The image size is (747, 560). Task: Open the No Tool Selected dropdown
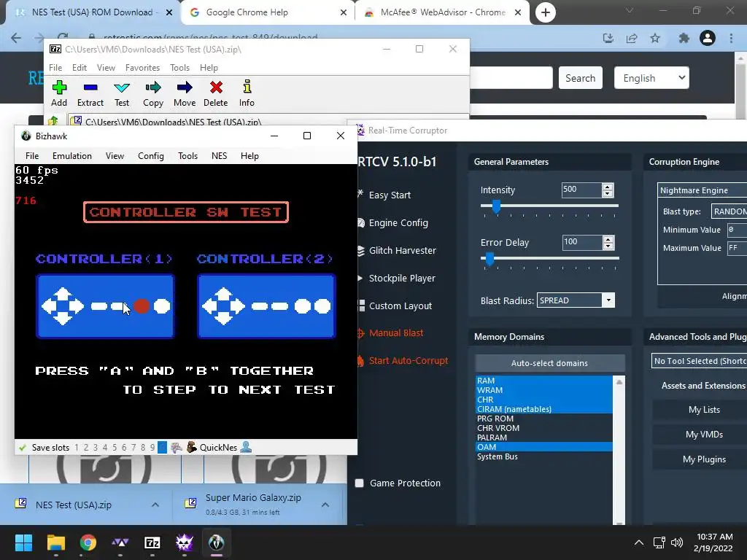tap(699, 361)
